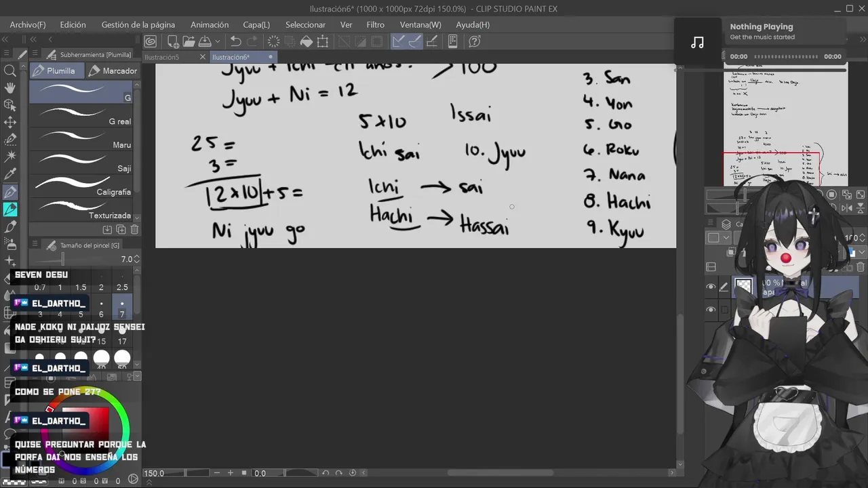This screenshot has height=488, width=868.
Task: Select the cyan Pencil tool
Action: click(10, 209)
